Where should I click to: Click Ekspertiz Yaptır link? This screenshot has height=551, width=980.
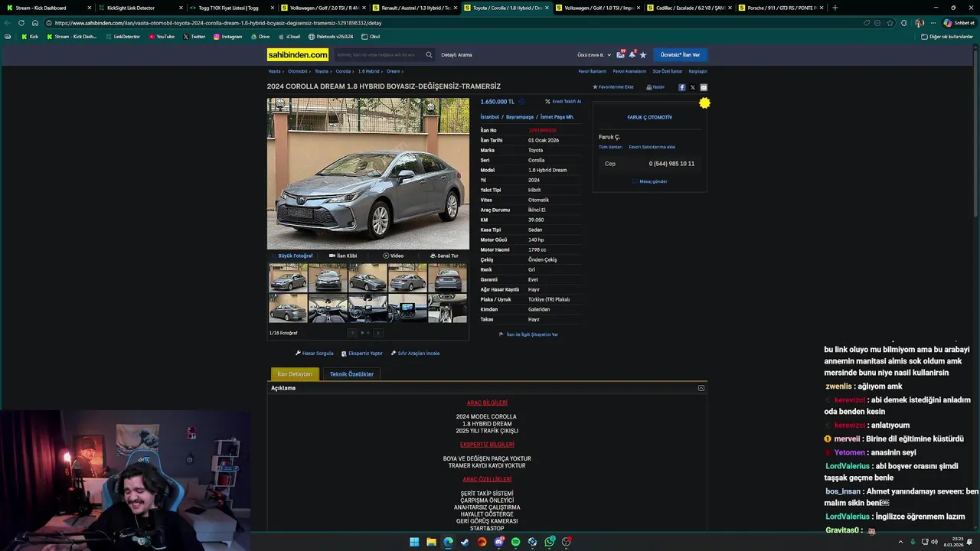point(362,354)
